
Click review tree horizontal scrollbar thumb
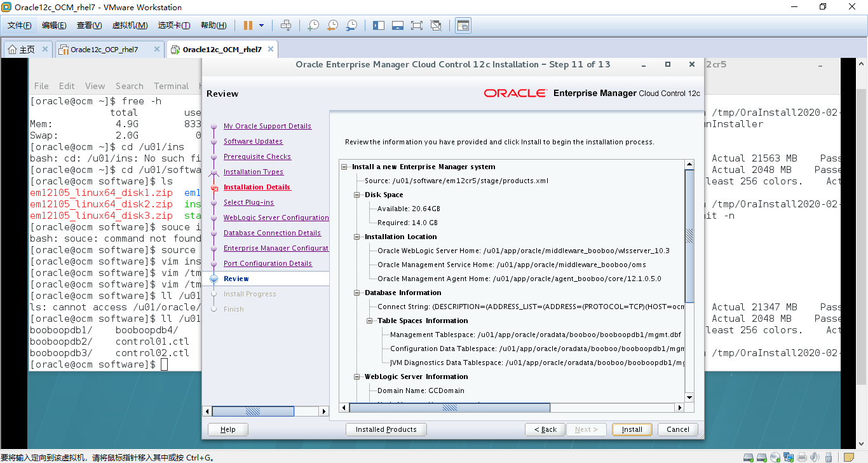(450, 408)
